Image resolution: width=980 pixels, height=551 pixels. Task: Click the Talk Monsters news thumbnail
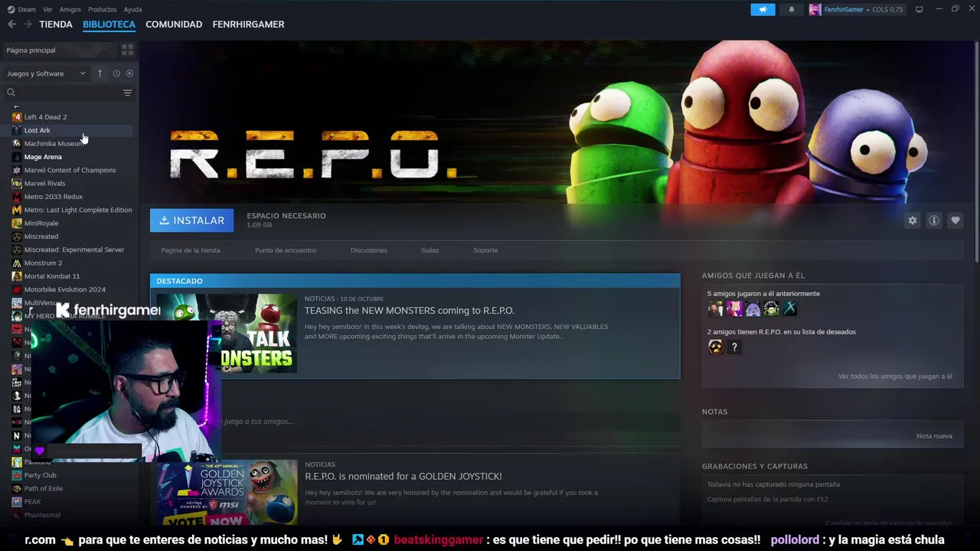(227, 334)
